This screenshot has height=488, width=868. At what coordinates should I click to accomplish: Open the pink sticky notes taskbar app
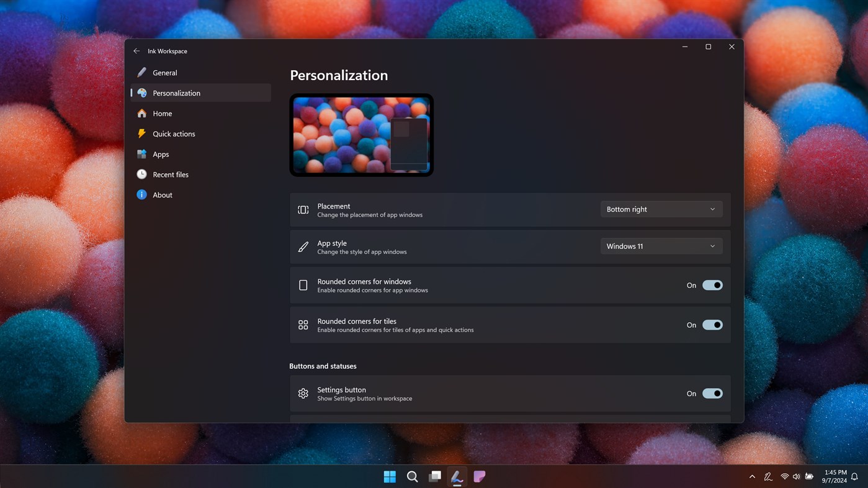[480, 477]
